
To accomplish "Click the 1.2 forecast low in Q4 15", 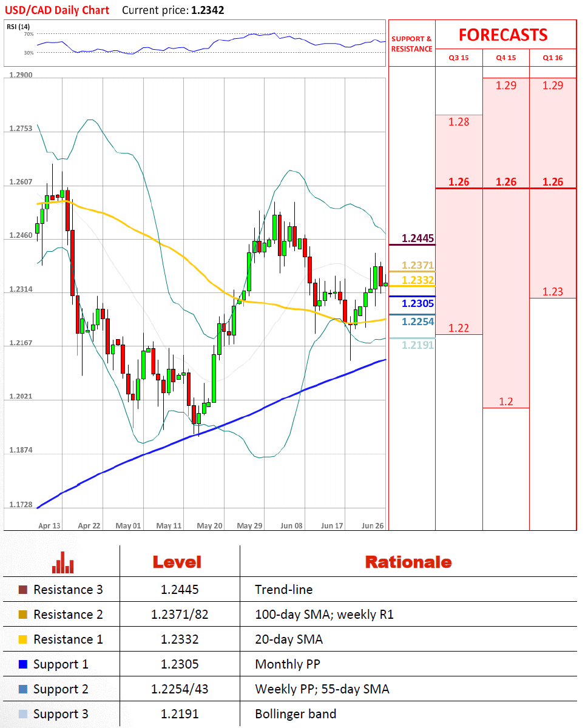I will coord(506,402).
